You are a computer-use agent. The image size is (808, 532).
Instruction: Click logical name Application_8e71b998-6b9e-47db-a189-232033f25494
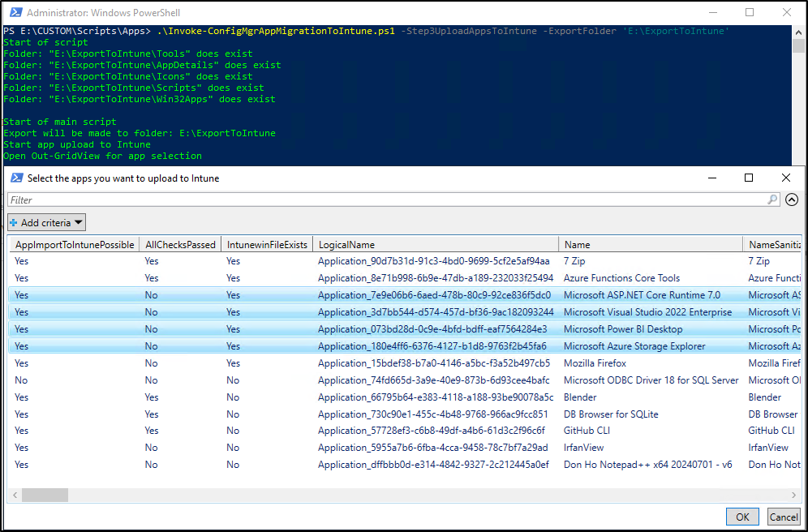click(436, 278)
